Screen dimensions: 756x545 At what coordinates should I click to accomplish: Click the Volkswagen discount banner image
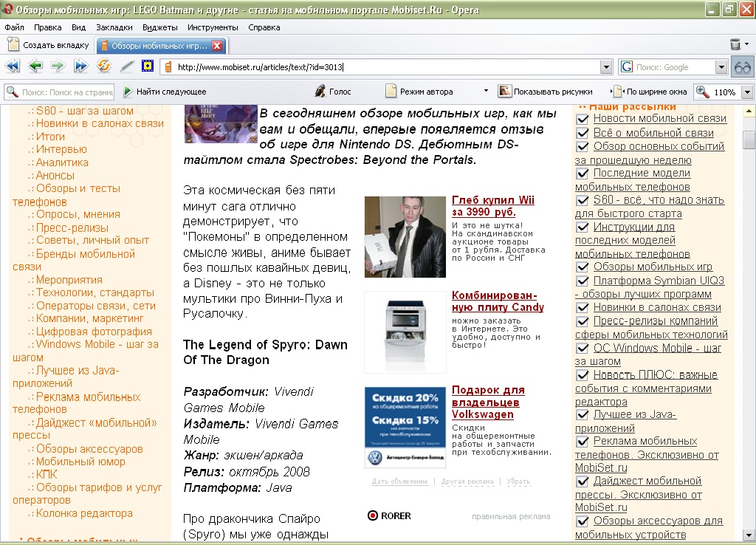pyautogui.click(x=405, y=428)
